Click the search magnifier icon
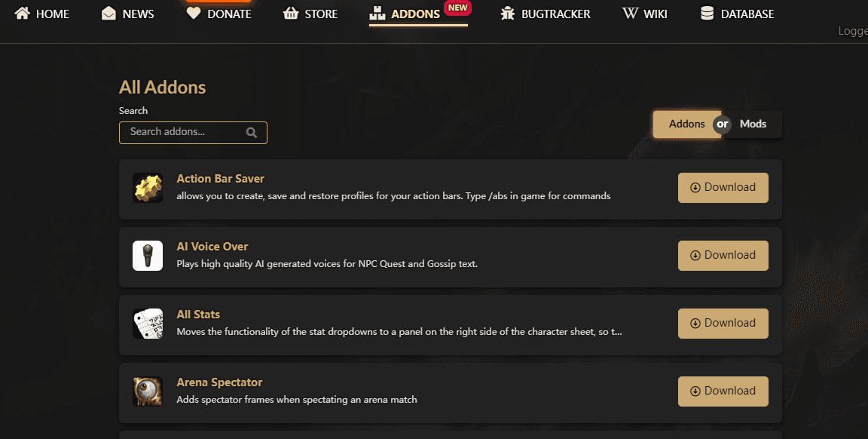The width and height of the screenshot is (868, 439). [x=252, y=133]
